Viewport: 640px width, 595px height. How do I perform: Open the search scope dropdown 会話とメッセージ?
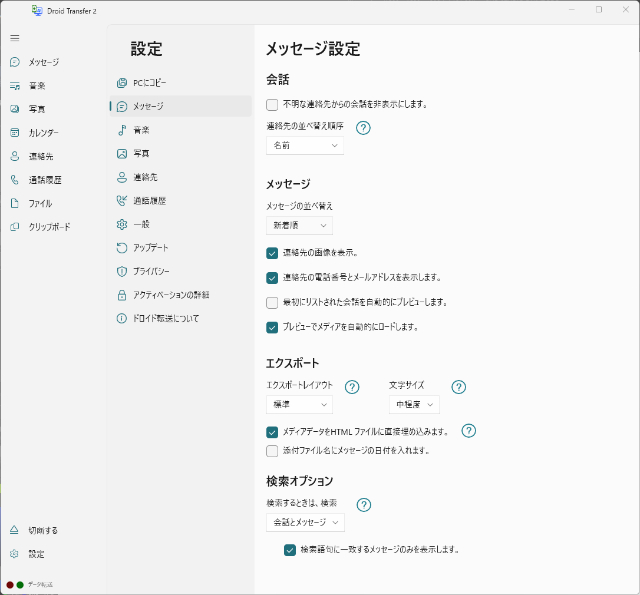tap(305, 522)
